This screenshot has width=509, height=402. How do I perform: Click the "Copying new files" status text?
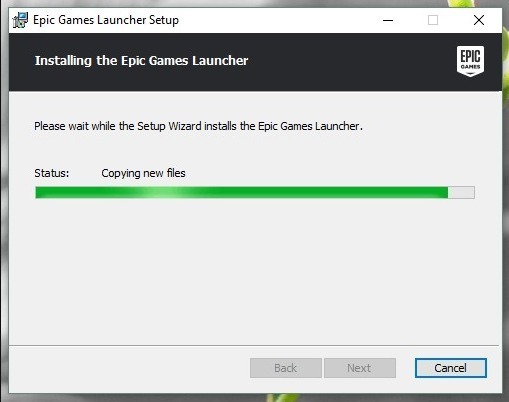(x=143, y=173)
